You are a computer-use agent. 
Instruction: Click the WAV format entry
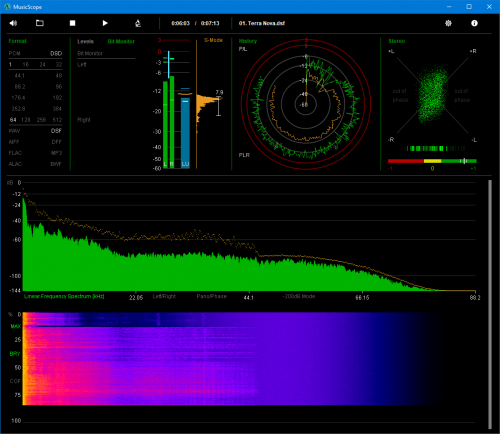click(x=14, y=131)
